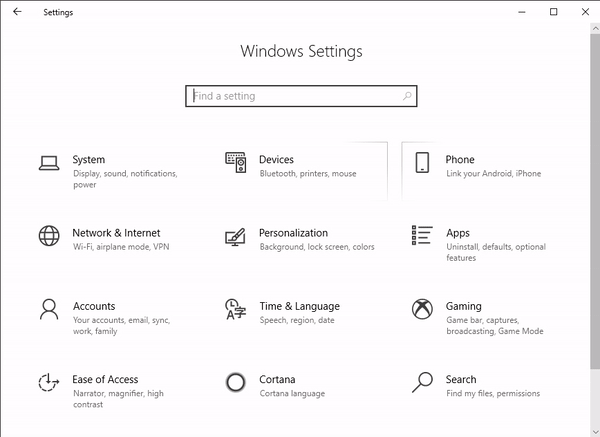The height and width of the screenshot is (437, 600).
Task: Open the Gaming title link
Action: 463,306
